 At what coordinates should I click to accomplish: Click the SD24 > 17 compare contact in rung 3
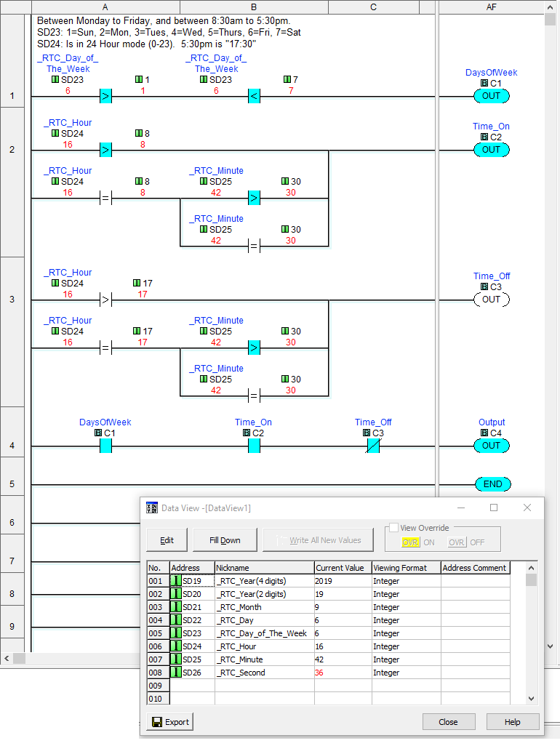click(x=105, y=300)
